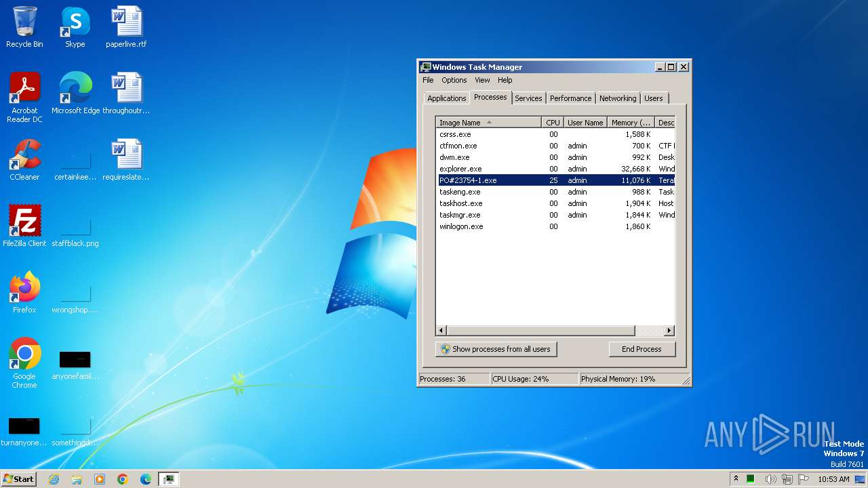Open the Options menu in Task Manager
The image size is (868, 488).
454,80
